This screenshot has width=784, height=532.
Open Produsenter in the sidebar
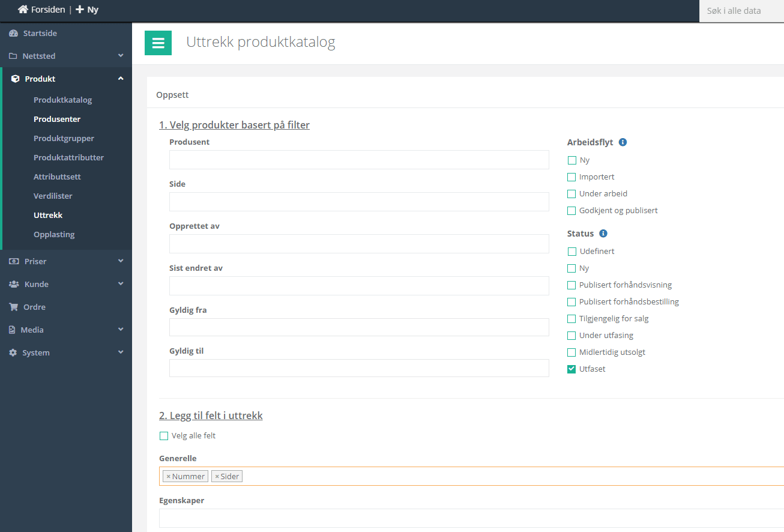click(x=57, y=119)
